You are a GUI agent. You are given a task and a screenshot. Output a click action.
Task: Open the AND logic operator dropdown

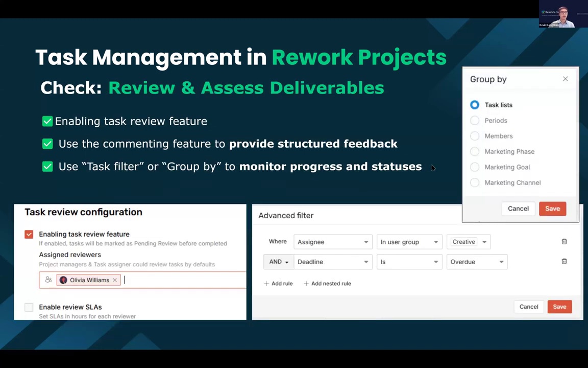[x=278, y=262]
